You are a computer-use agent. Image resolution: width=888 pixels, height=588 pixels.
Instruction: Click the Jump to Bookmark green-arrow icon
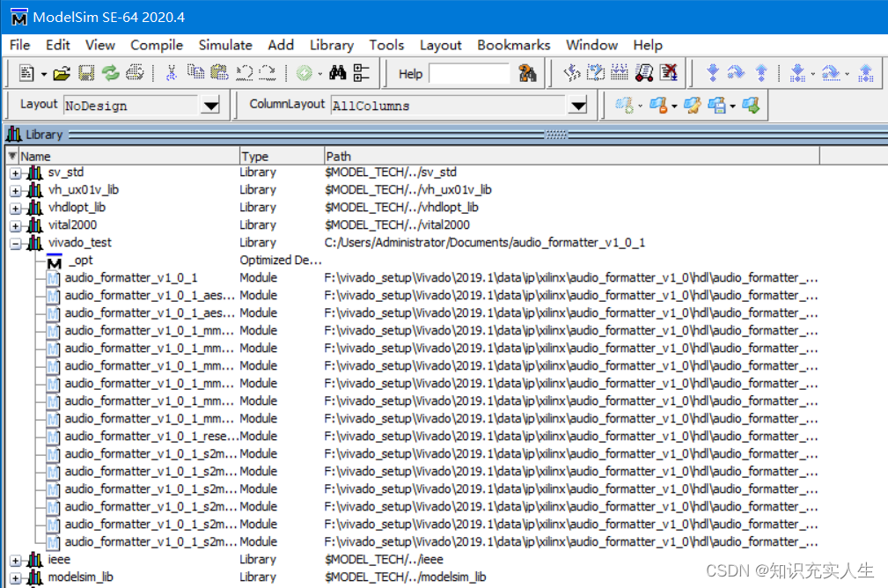click(751, 106)
